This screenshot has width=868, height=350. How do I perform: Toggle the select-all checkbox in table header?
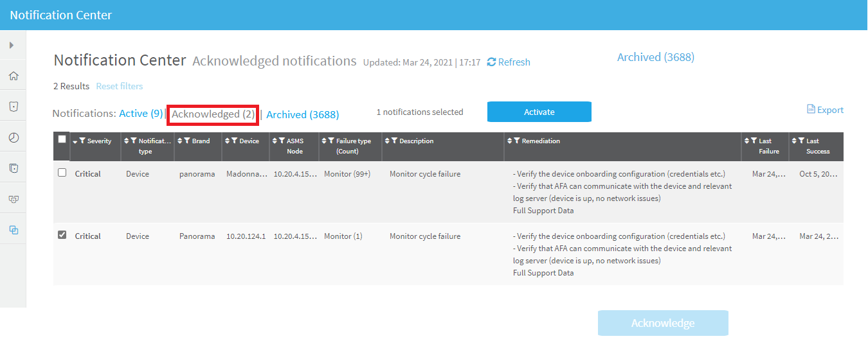click(62, 139)
